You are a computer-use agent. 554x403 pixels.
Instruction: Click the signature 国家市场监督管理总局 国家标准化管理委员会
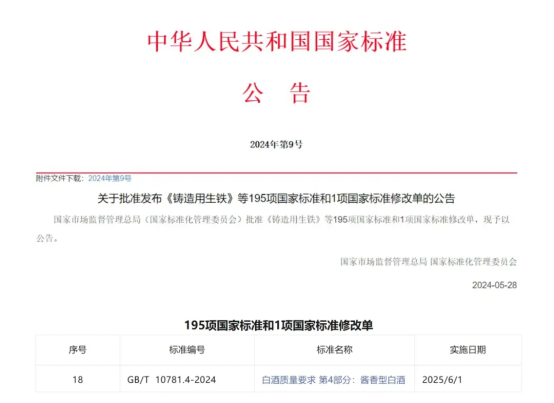[428, 262]
